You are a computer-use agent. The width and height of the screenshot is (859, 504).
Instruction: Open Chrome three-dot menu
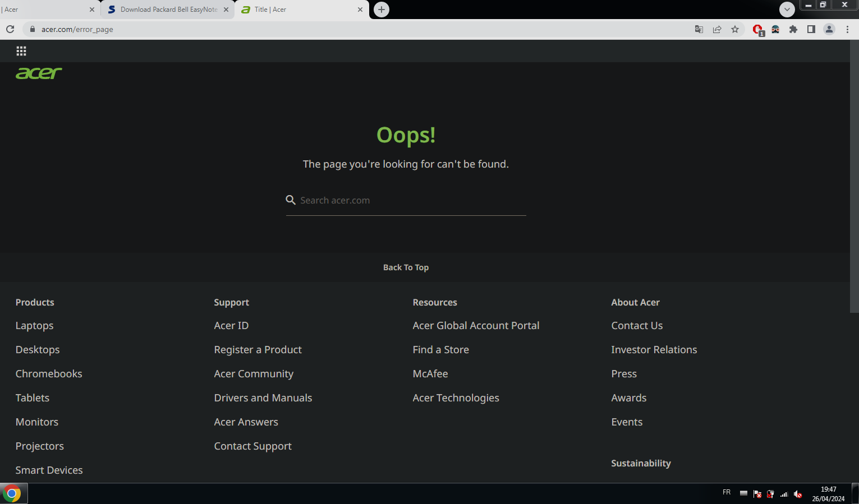847,29
